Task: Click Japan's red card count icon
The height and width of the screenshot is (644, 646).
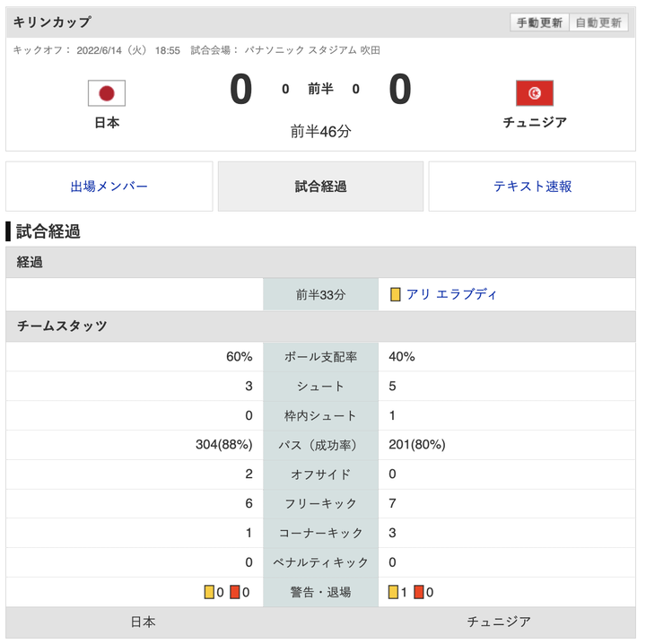Action: coord(235,592)
